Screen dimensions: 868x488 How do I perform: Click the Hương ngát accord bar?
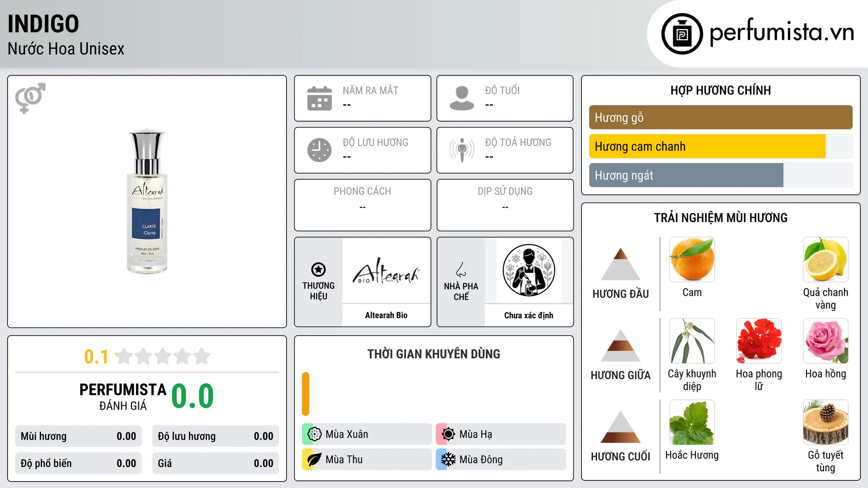click(x=721, y=175)
